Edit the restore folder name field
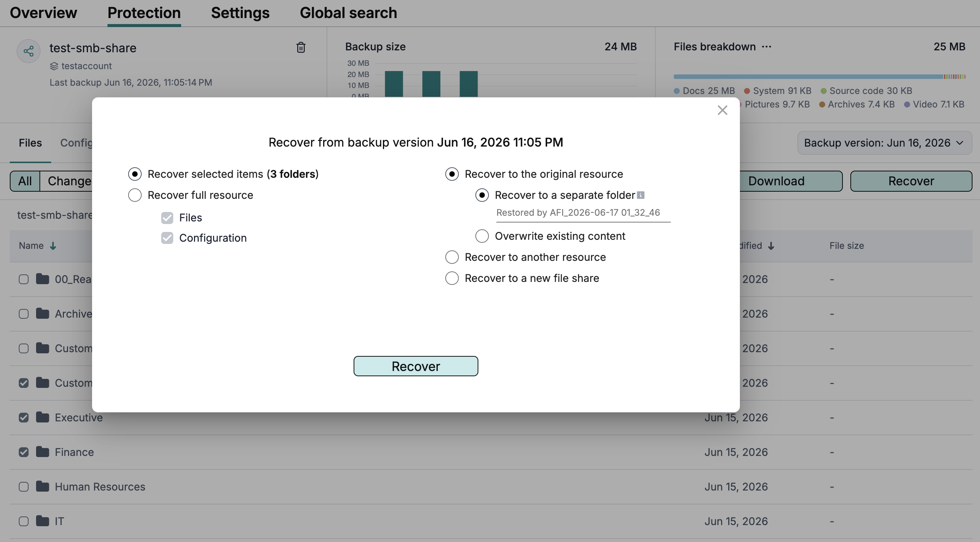 [x=583, y=213]
